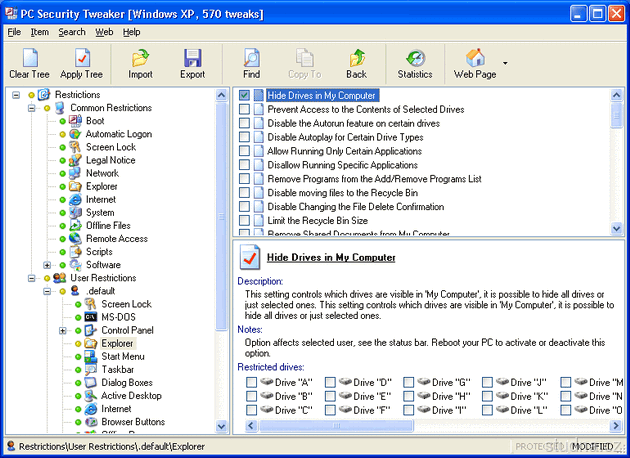Screen dimensions: 630x458
Task: Open the Import tool
Action: pos(140,58)
